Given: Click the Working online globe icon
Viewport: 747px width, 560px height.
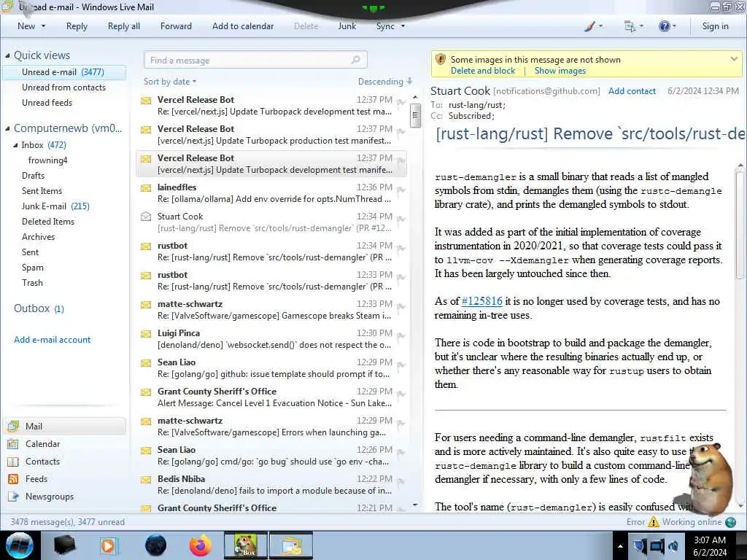Looking at the screenshot, I should point(730,522).
